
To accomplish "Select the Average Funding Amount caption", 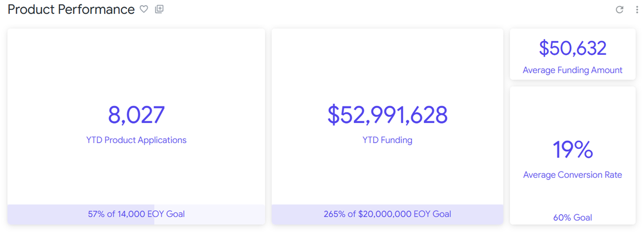I will [572, 70].
